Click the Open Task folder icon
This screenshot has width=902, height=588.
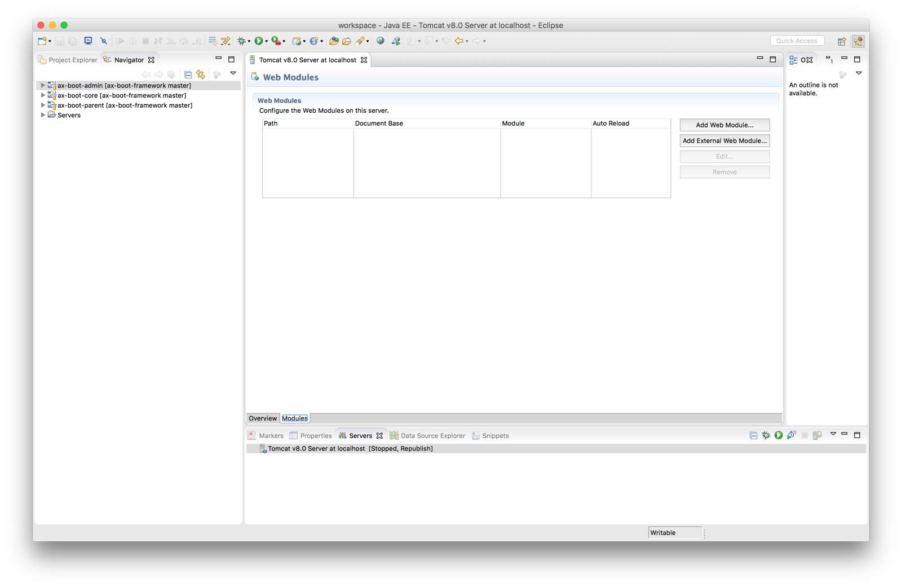coord(347,41)
